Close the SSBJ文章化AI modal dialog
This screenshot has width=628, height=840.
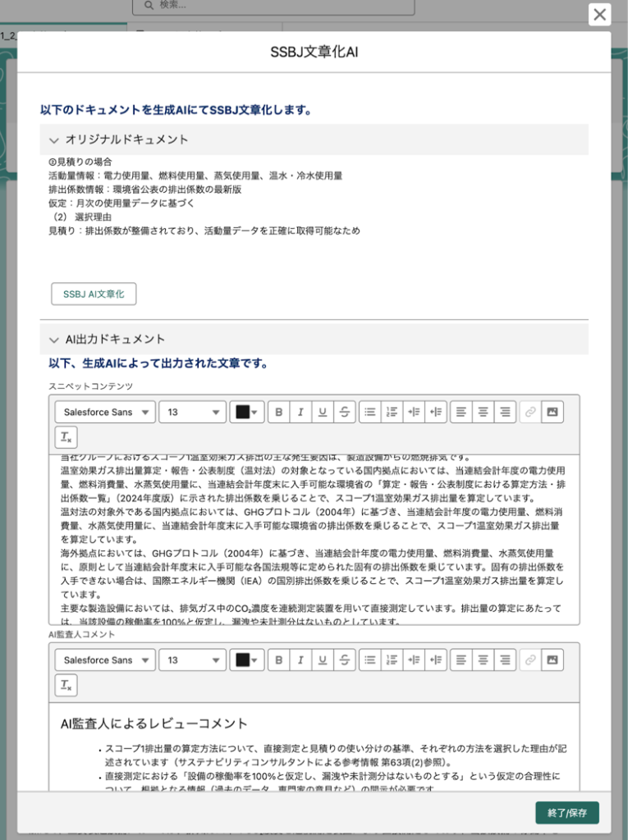[x=599, y=15]
